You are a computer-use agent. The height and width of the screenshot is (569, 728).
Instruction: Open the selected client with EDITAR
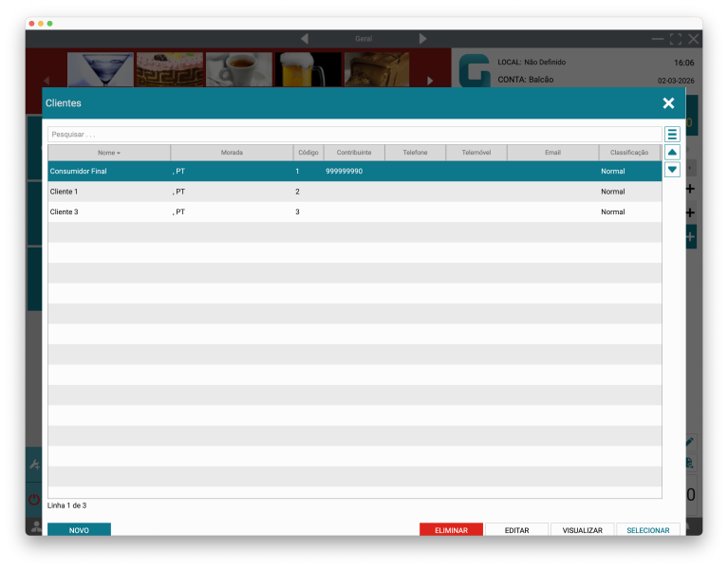(516, 530)
